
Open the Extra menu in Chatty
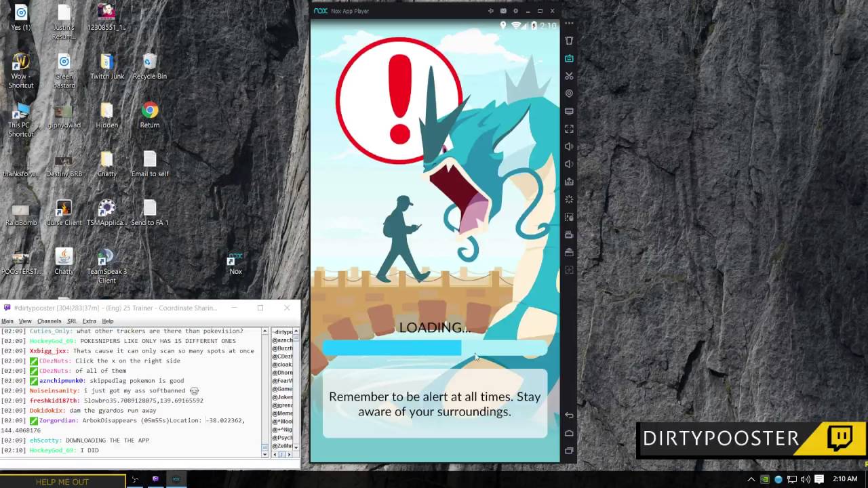click(90, 321)
